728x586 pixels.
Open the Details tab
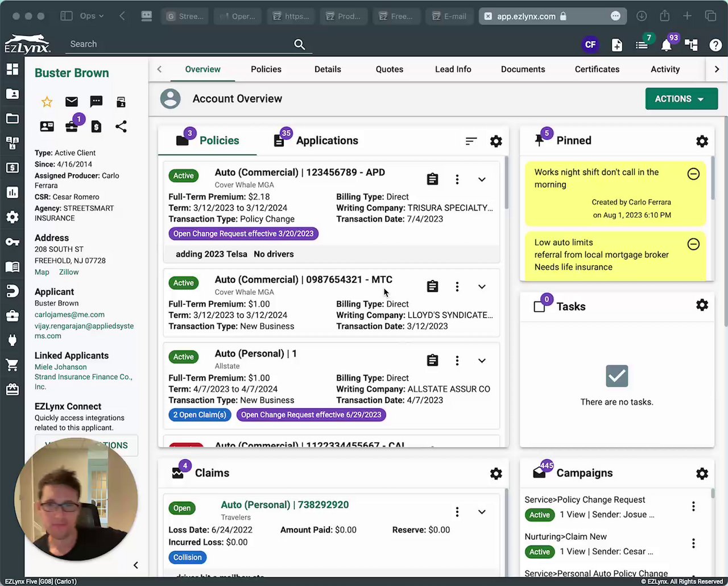328,69
